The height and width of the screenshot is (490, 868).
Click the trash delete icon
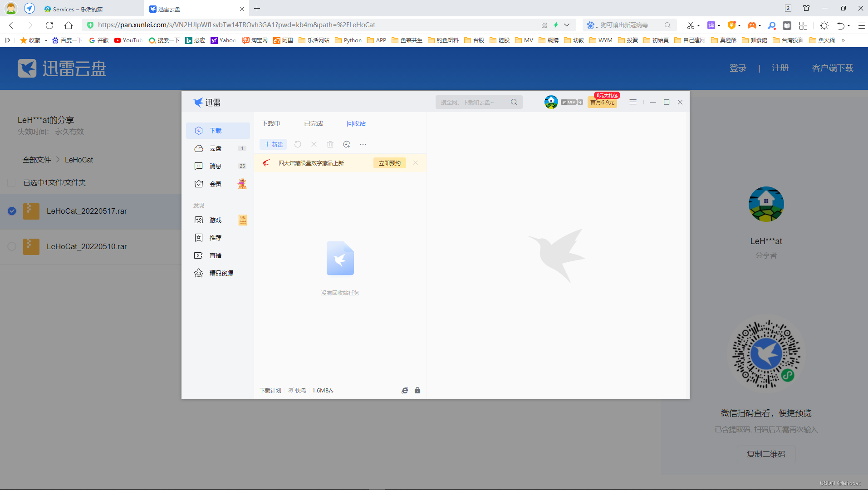(330, 144)
